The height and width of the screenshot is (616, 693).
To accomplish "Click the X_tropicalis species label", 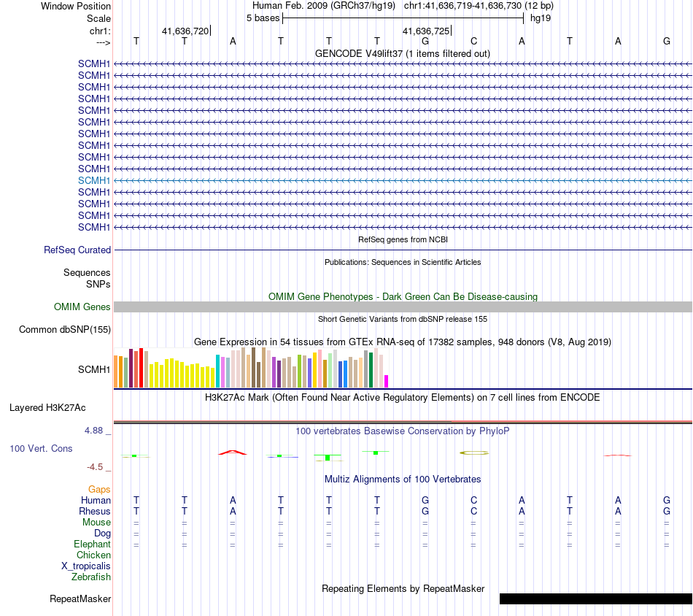I will (86, 566).
